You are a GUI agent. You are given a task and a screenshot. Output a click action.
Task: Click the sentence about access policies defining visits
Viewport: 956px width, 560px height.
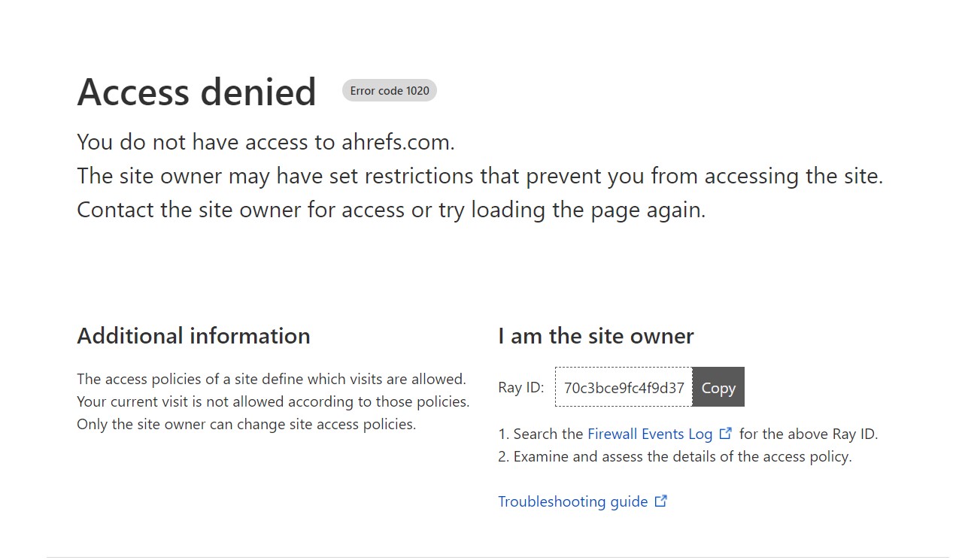coord(272,379)
